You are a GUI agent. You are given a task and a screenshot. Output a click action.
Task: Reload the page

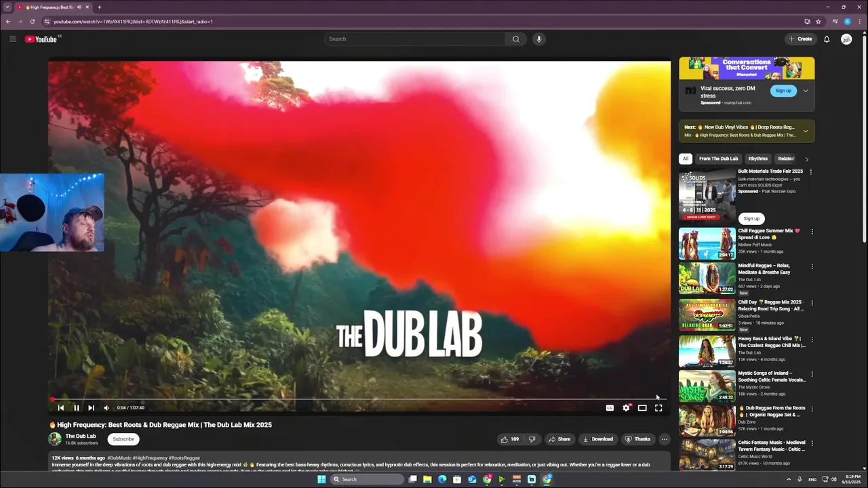click(32, 21)
